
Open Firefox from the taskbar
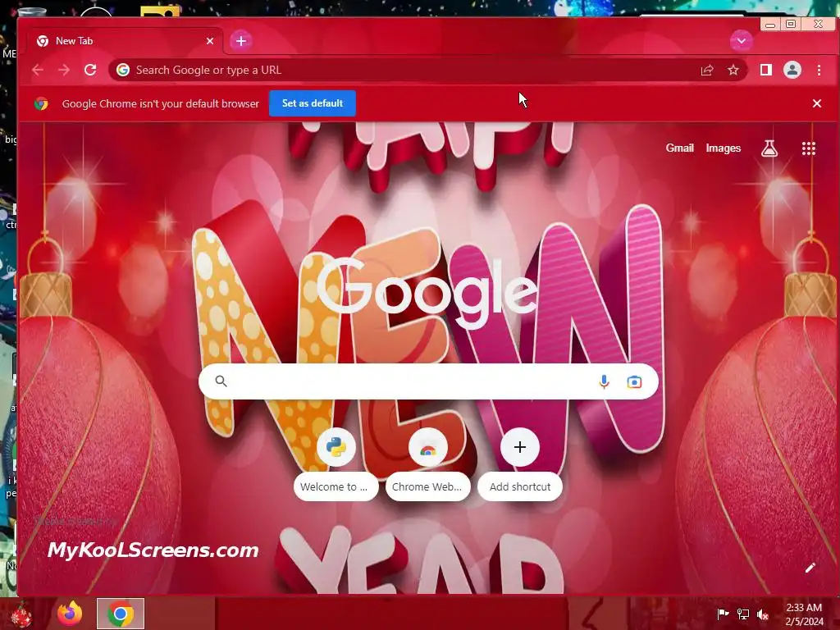coord(71,614)
